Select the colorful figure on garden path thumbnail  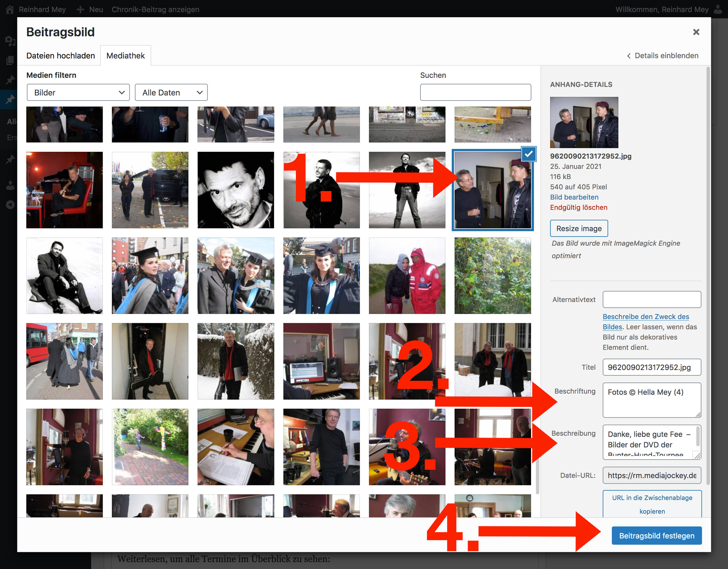(x=150, y=447)
